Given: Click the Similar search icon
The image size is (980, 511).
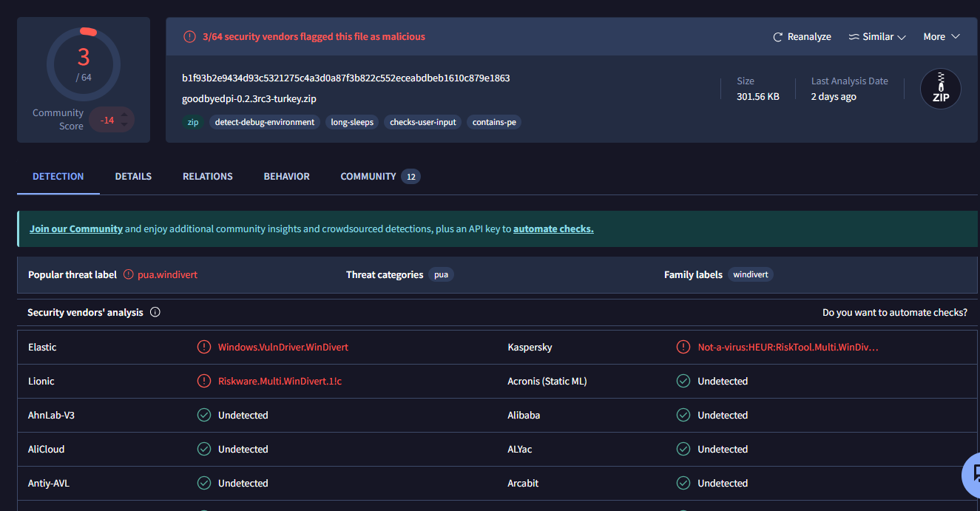Looking at the screenshot, I should pos(854,37).
